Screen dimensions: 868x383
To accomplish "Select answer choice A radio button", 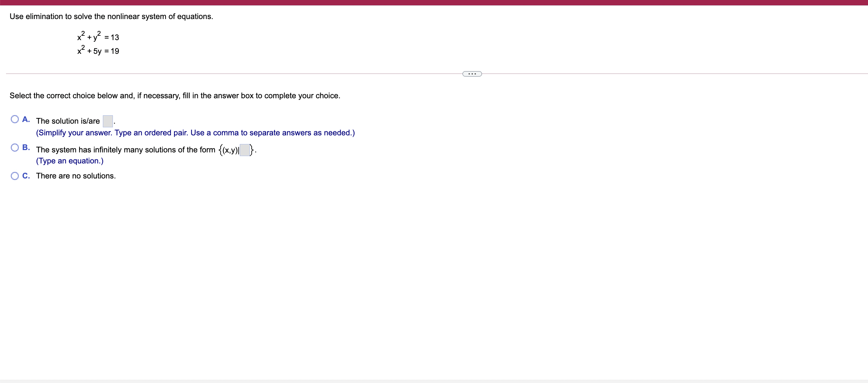I will (x=14, y=119).
